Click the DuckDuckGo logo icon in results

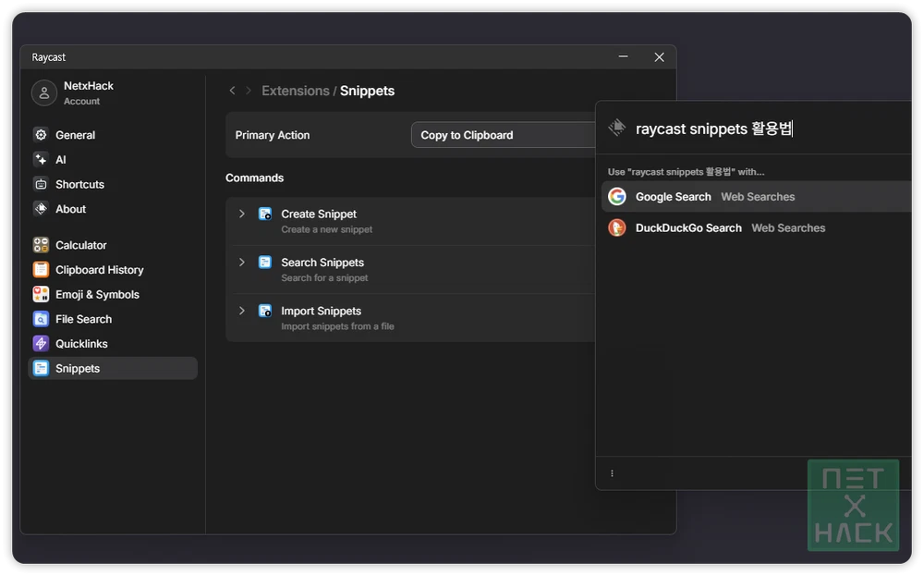pyautogui.click(x=617, y=227)
